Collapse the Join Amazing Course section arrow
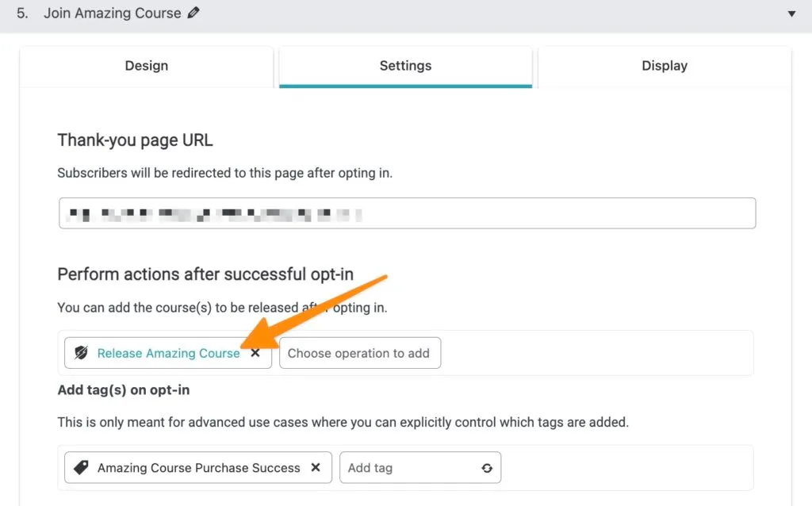 coord(791,13)
